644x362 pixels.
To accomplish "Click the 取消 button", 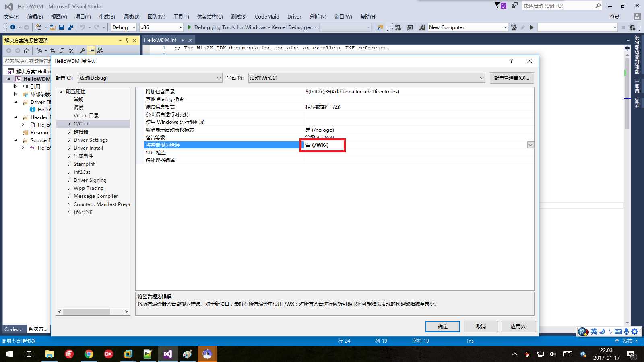I will pos(481,326).
